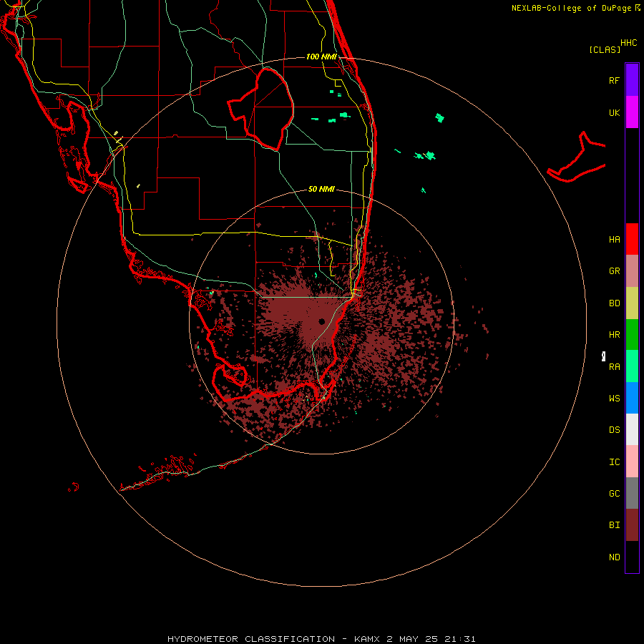644x644 pixels.
Task: Click the white DS color swatch
Action: (x=632, y=429)
